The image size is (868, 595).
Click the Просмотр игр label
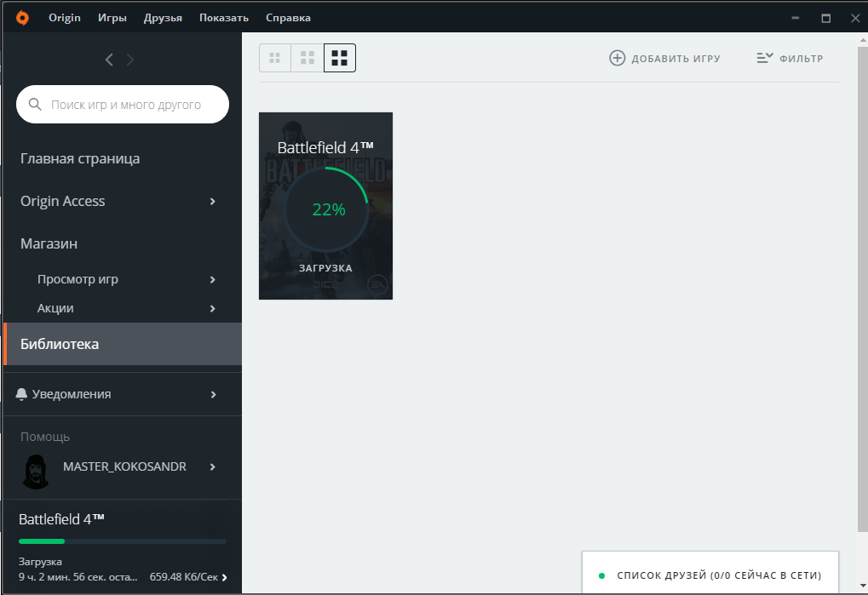point(78,279)
